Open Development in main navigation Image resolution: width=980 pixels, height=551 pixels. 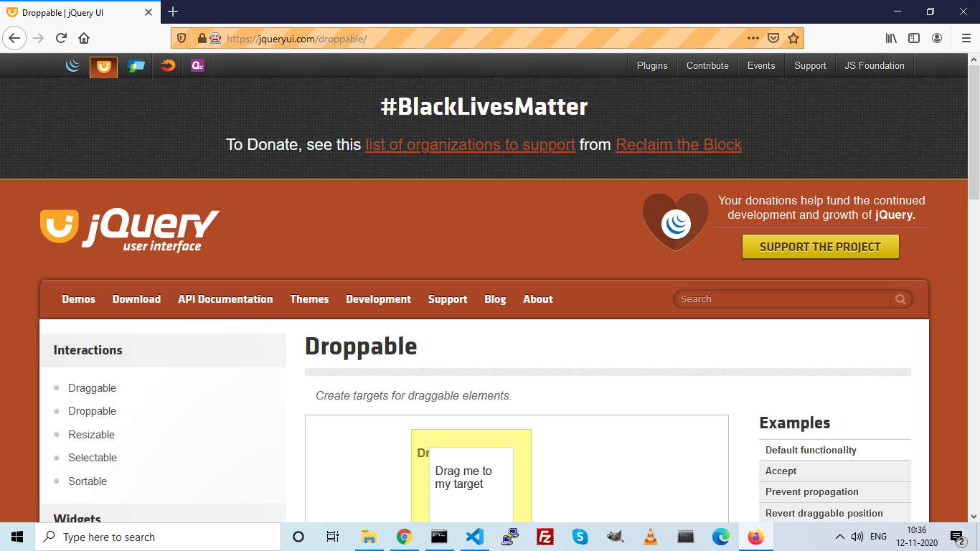point(379,299)
